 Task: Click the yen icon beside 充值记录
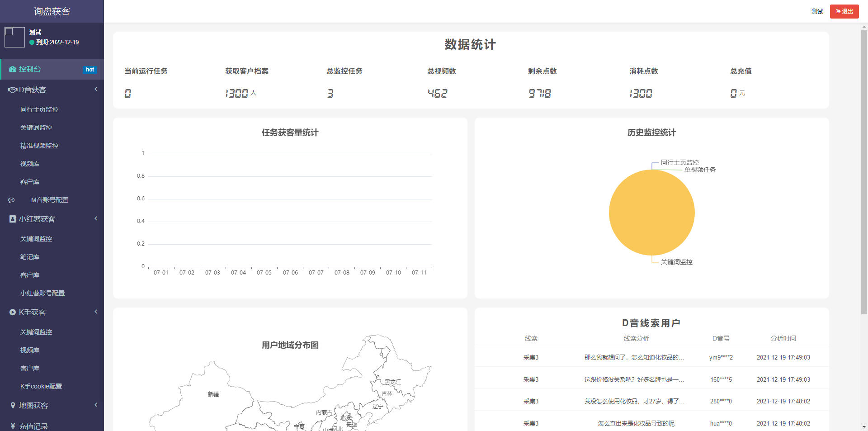pos(13,426)
